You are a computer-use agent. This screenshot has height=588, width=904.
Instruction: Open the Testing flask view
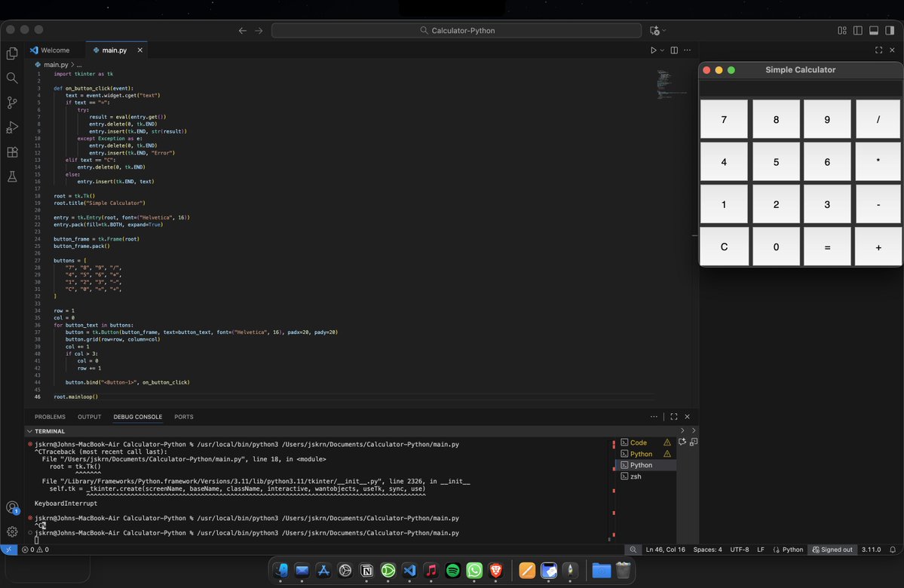coord(12,177)
